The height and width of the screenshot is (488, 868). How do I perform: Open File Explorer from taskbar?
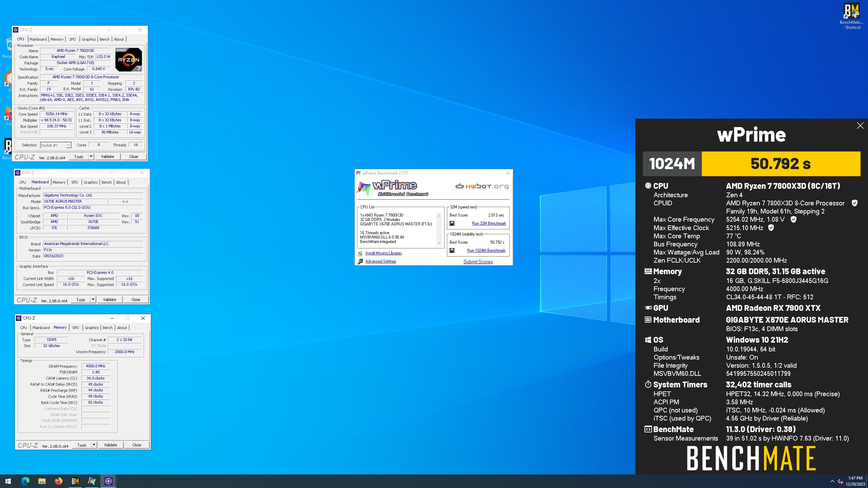(x=42, y=481)
